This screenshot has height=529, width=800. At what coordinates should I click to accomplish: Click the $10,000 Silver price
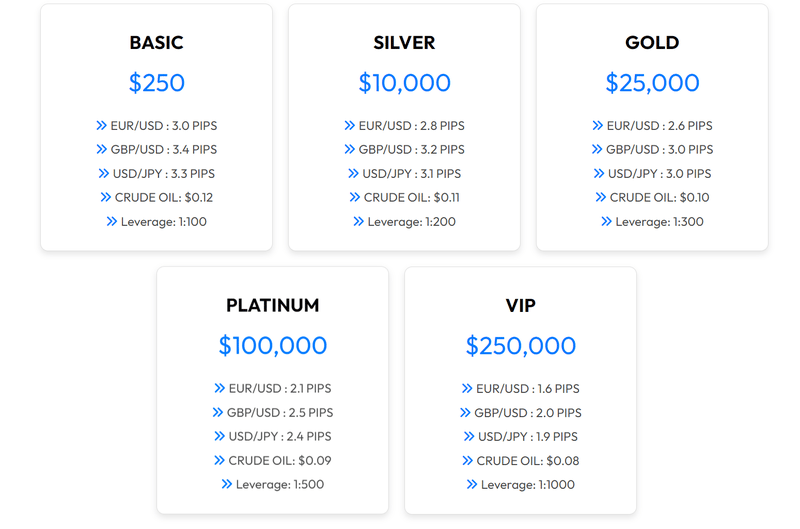click(x=404, y=83)
